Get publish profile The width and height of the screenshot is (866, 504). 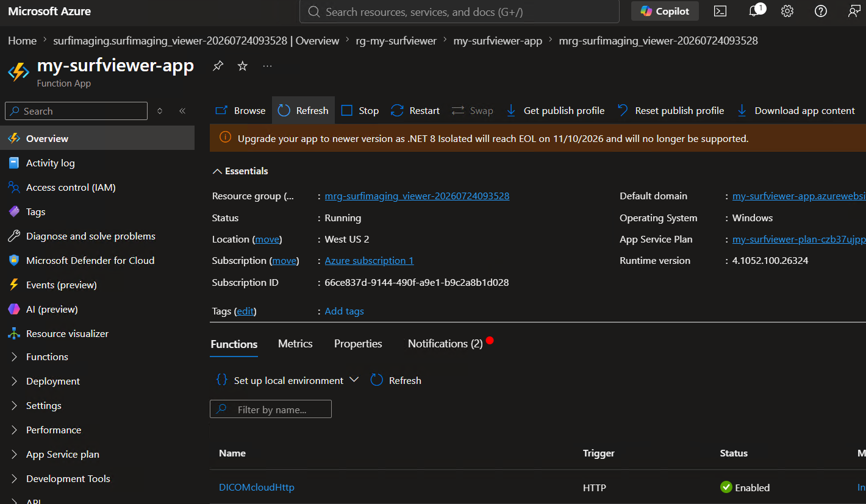pos(554,110)
